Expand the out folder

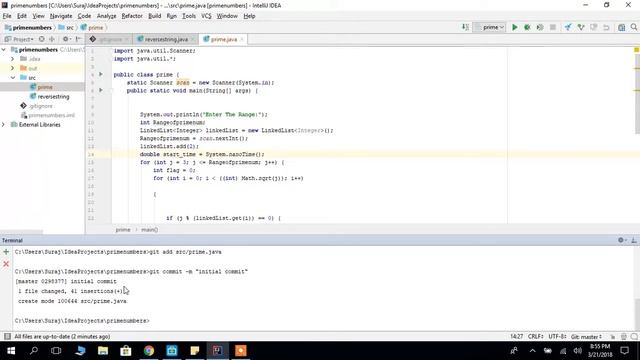pos(13,68)
